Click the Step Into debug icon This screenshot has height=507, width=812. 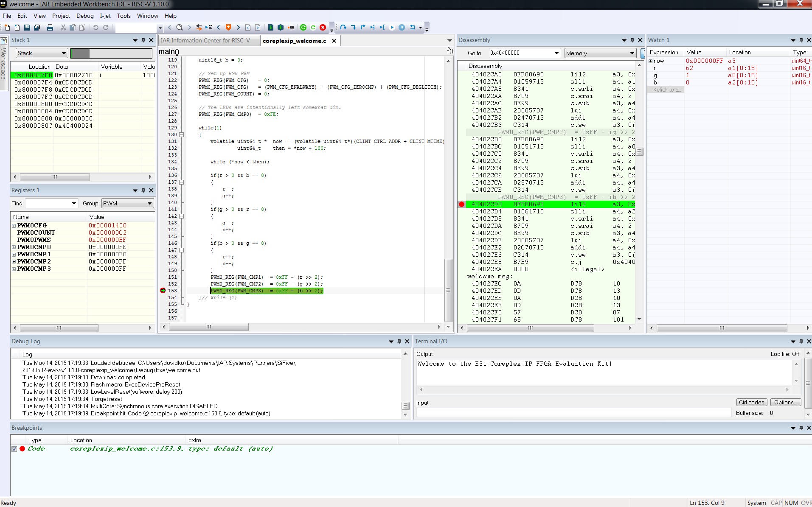coord(353,28)
